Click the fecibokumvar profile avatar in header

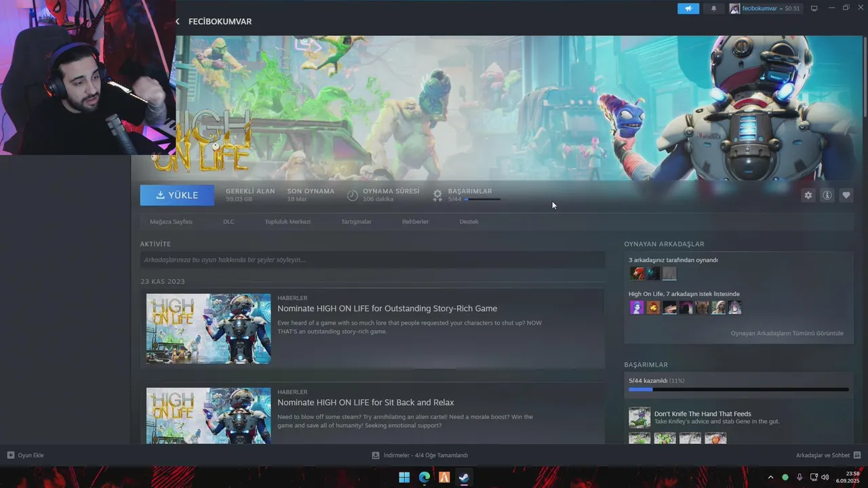(x=734, y=9)
